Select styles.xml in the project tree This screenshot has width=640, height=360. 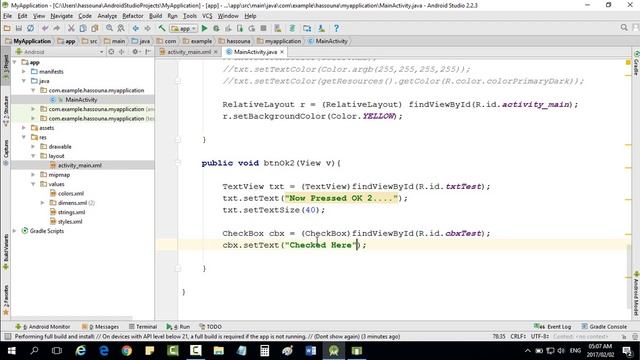pyautogui.click(x=70, y=222)
